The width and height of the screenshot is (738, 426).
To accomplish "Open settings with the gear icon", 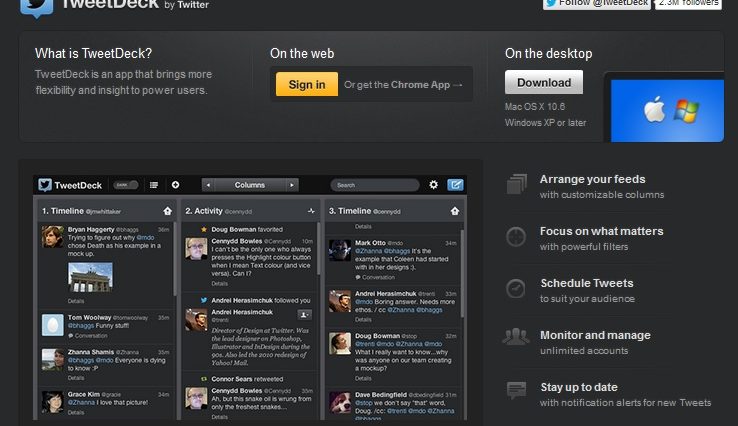I will (x=433, y=185).
